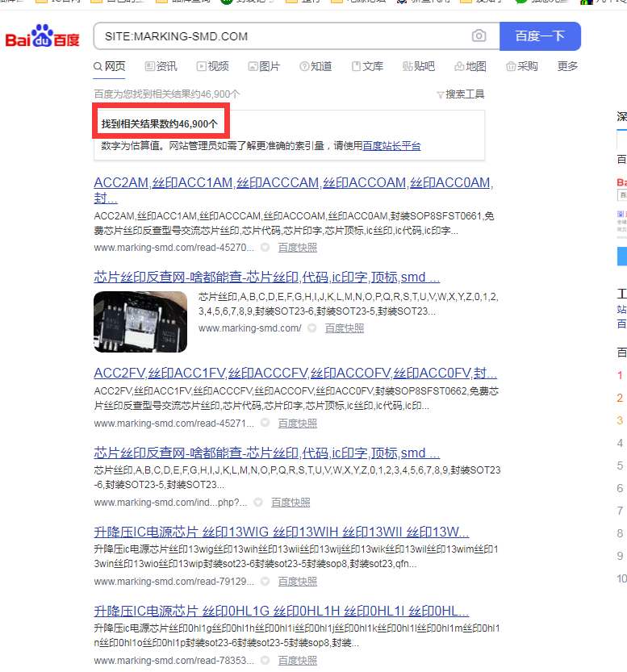Open the 知道 tab
Viewport: 627px width, 672px height.
[x=316, y=66]
